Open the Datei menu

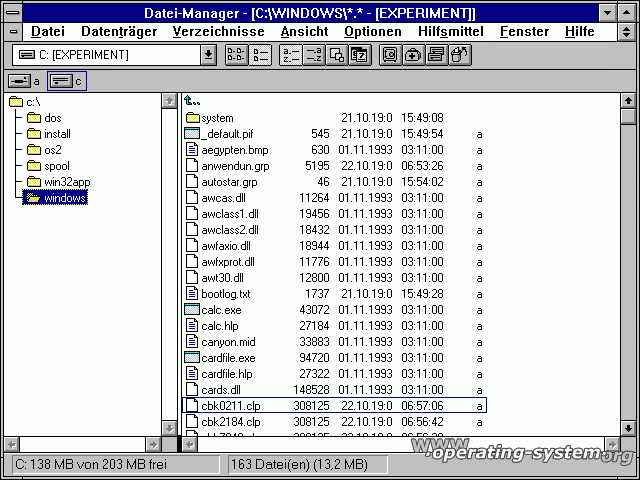[x=48, y=31]
